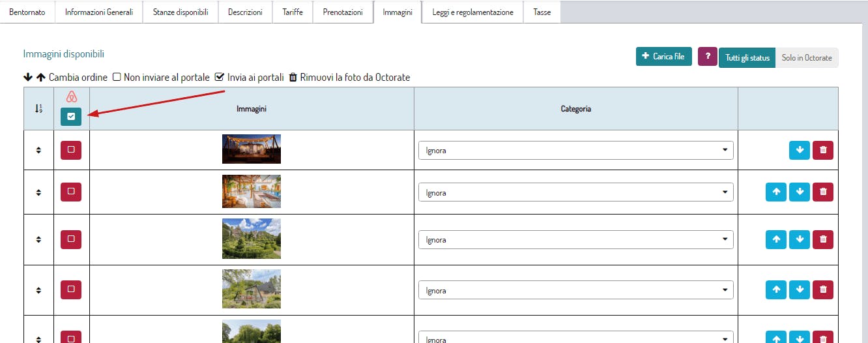This screenshot has width=868, height=343.
Task: Click the Immagini disponibili heading
Action: [64, 54]
